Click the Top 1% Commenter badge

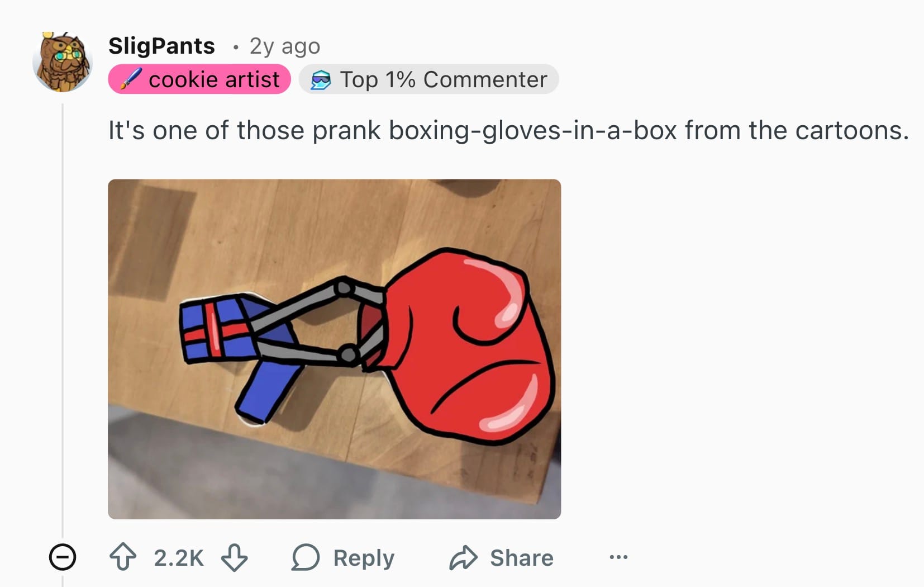[429, 79]
